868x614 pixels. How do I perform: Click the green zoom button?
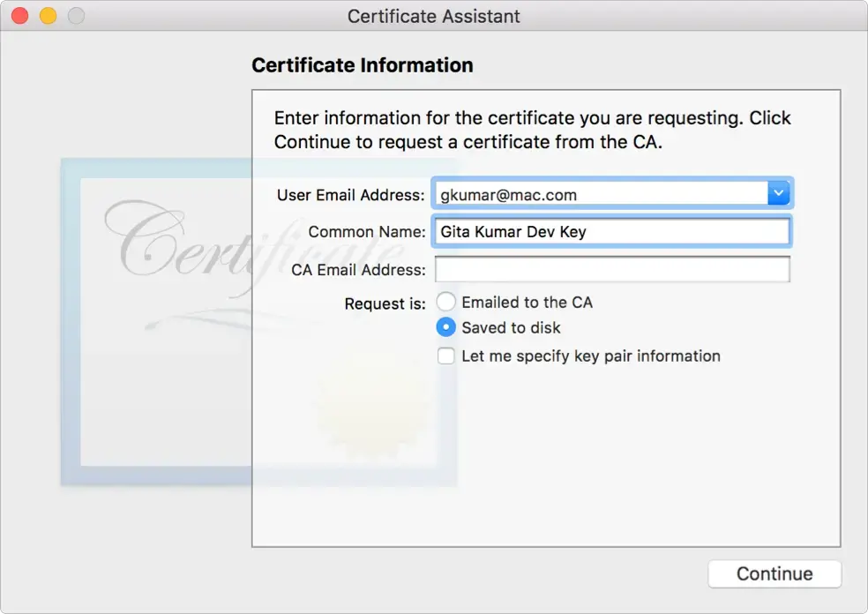coord(76,15)
